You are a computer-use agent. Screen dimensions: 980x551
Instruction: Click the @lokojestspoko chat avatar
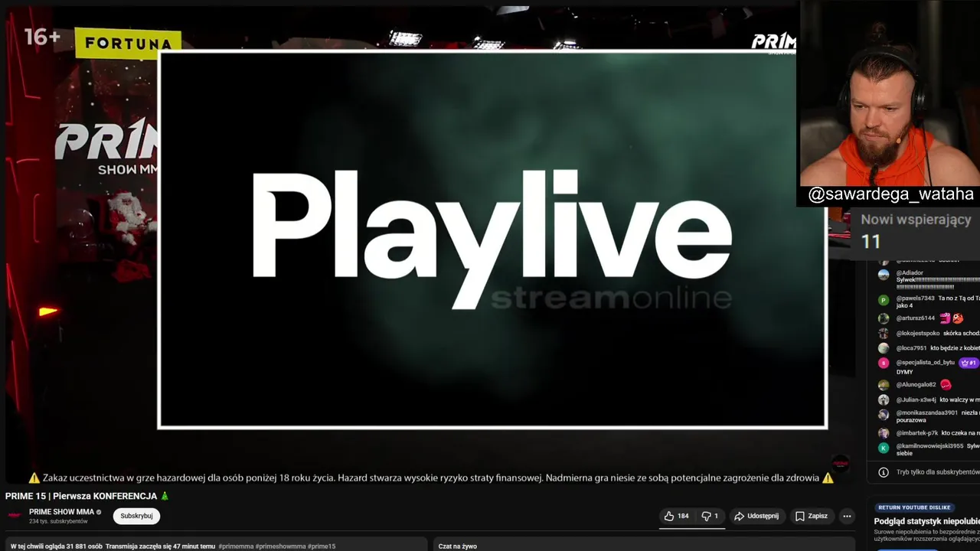[x=884, y=333]
